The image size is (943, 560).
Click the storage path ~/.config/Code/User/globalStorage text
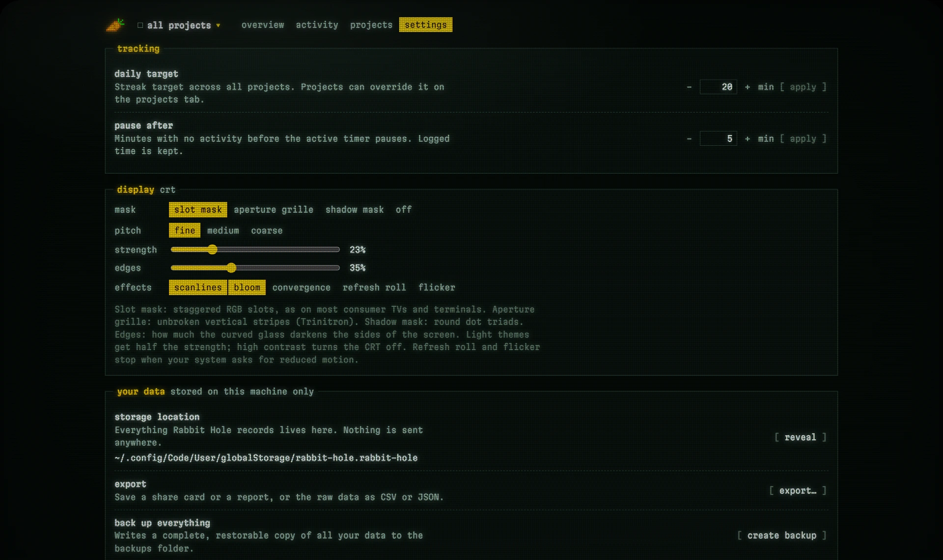(x=266, y=458)
